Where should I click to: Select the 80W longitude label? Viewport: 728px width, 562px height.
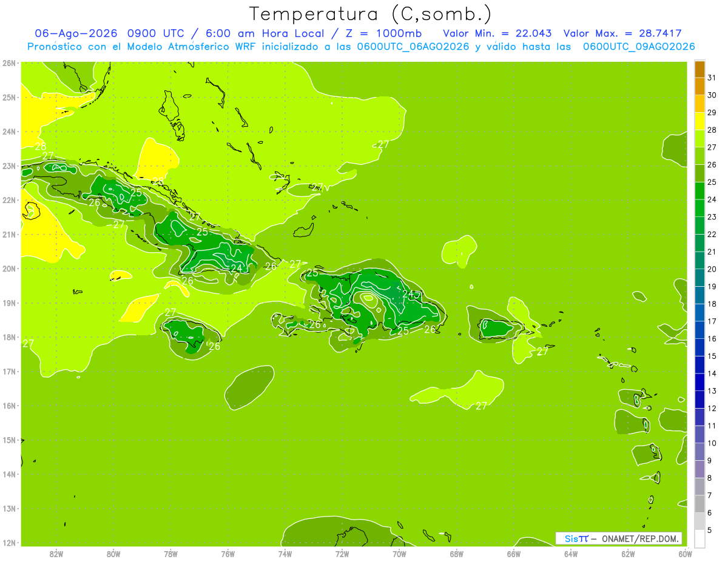[113, 553]
